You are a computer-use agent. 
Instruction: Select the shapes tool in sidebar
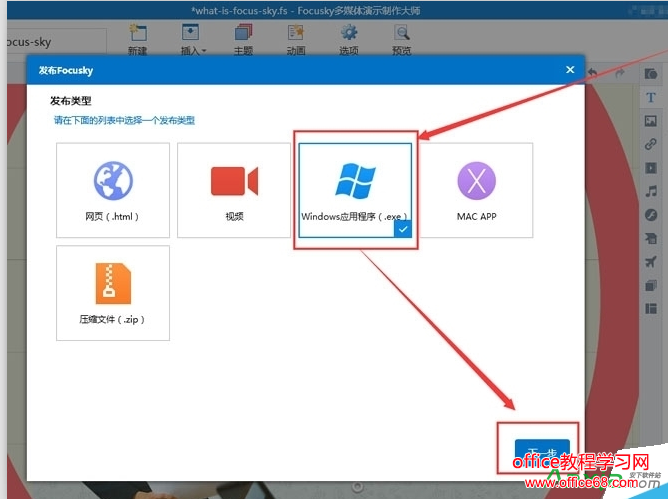coord(651,74)
